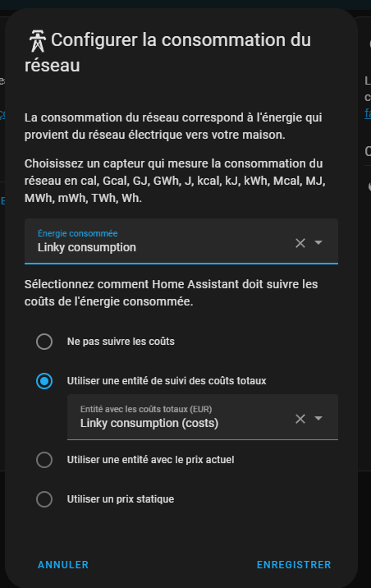Select the Utiliser un prix statique radio

pos(44,499)
